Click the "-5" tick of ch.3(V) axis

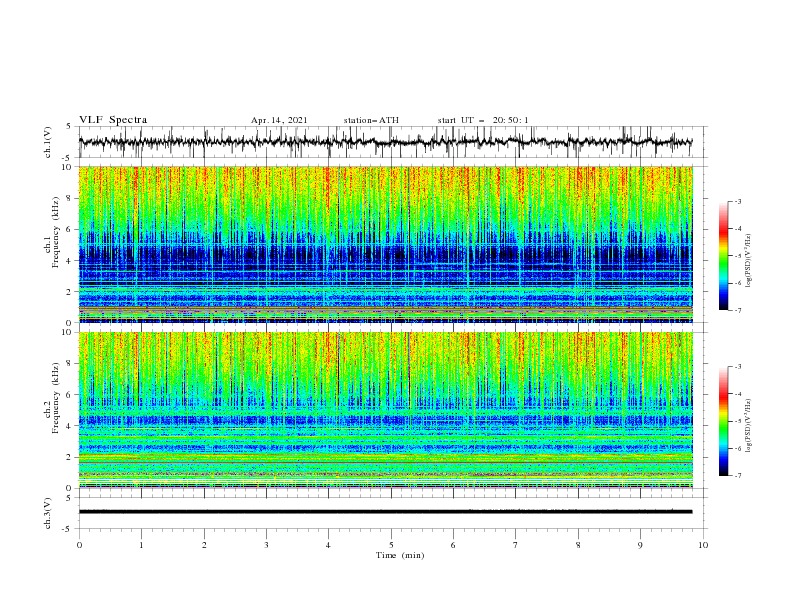pyautogui.click(x=68, y=529)
